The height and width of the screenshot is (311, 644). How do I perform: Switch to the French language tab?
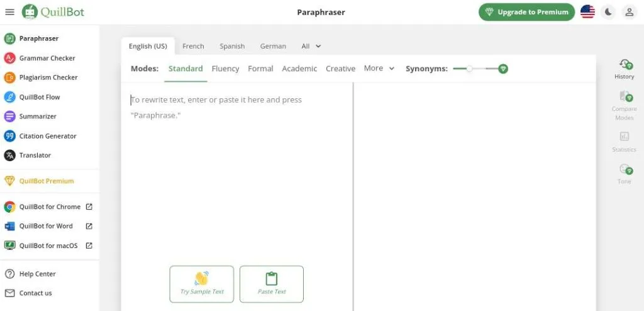[x=193, y=46]
